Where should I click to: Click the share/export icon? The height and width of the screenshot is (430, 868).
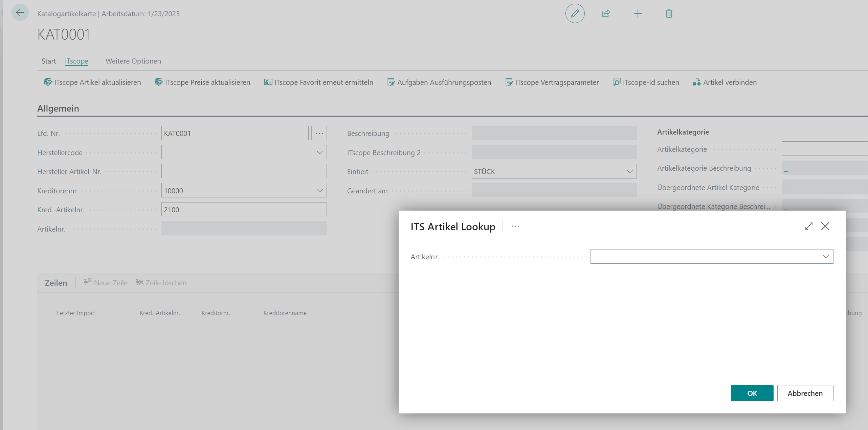(605, 13)
